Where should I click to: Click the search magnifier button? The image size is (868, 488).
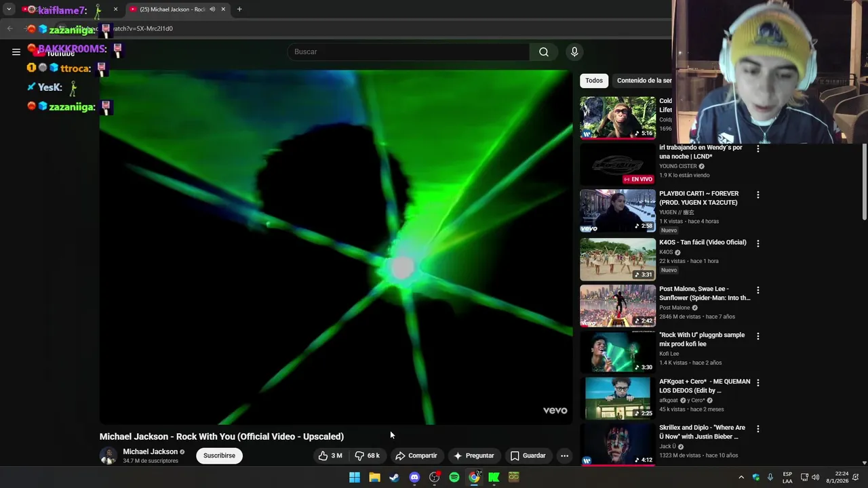coord(544,52)
